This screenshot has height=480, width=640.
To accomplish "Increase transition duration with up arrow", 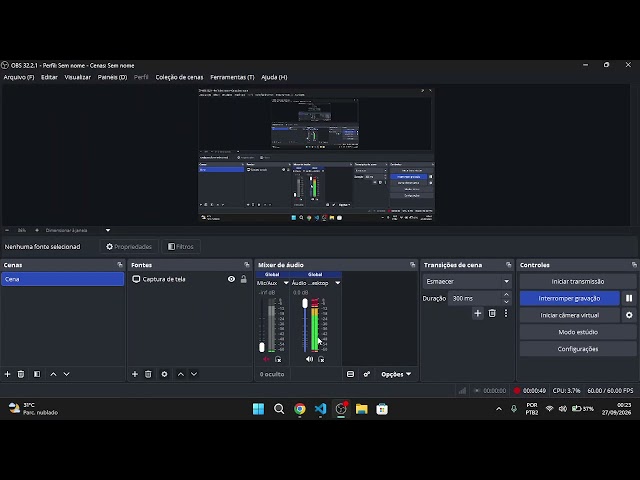I will click(507, 295).
